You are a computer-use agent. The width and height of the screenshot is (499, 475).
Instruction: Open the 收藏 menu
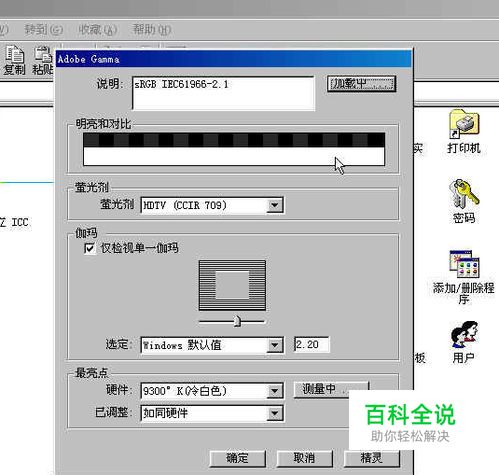pos(97,30)
